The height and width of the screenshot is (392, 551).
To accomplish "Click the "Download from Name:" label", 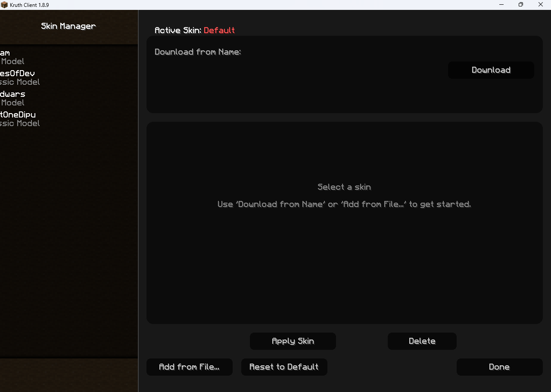I will pyautogui.click(x=197, y=52).
